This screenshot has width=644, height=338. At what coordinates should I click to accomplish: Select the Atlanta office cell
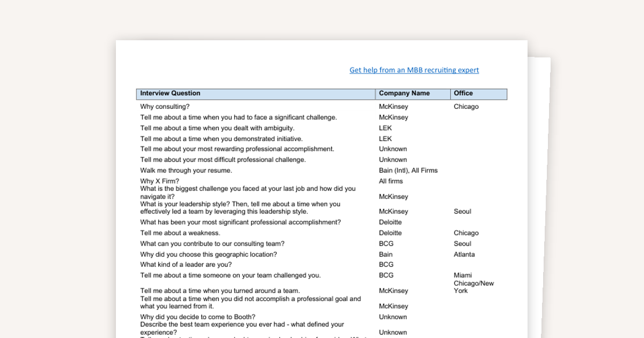pos(464,254)
